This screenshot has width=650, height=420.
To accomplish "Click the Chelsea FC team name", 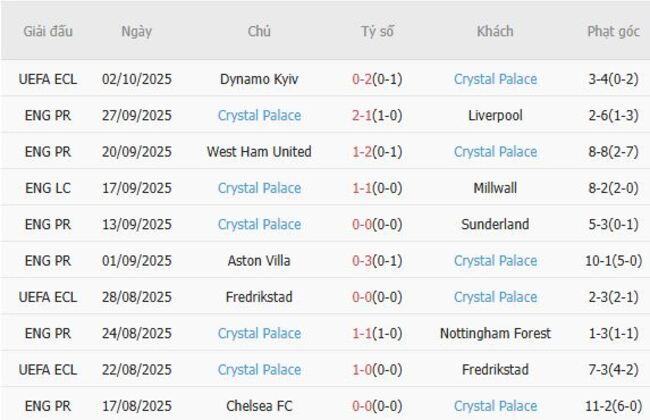I will (x=259, y=406).
